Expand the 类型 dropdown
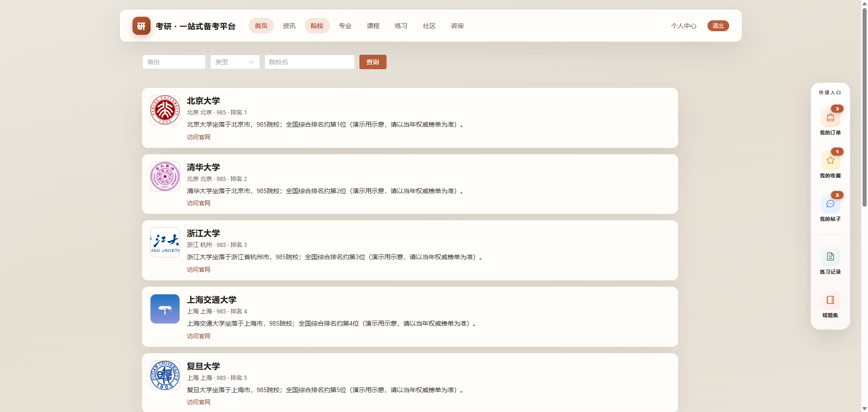The width and height of the screenshot is (868, 412). coord(235,62)
